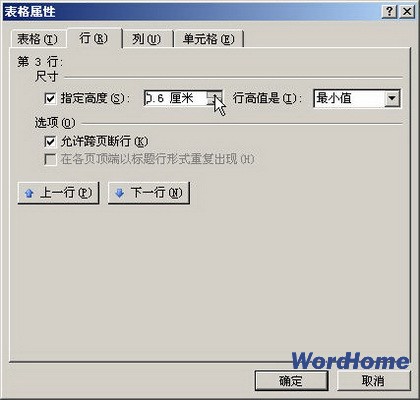Open the 单元格 tab

(209, 39)
